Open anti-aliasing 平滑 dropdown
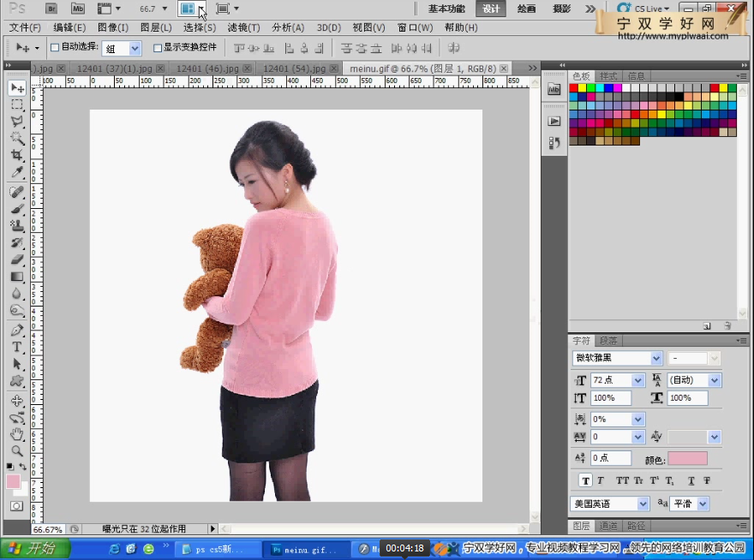754x560 pixels. click(703, 503)
